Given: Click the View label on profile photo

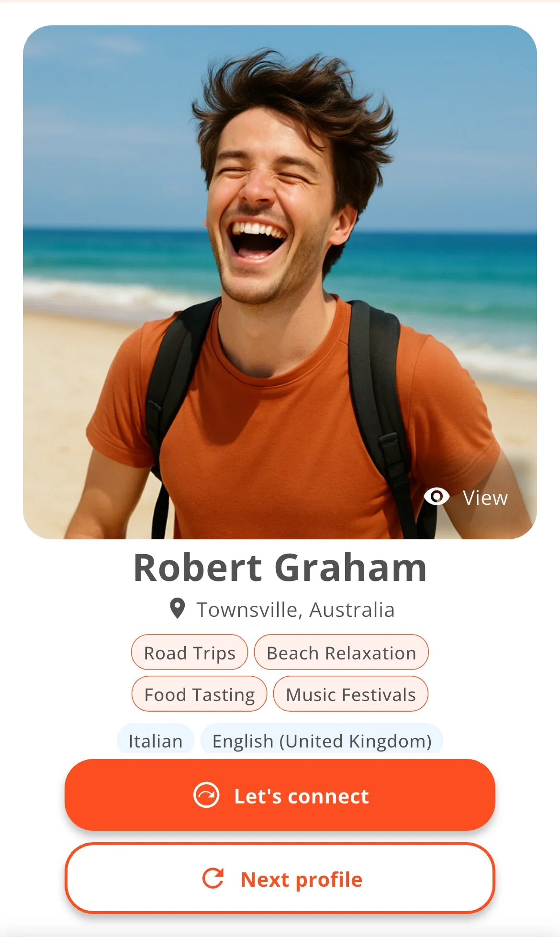Looking at the screenshot, I should [485, 498].
